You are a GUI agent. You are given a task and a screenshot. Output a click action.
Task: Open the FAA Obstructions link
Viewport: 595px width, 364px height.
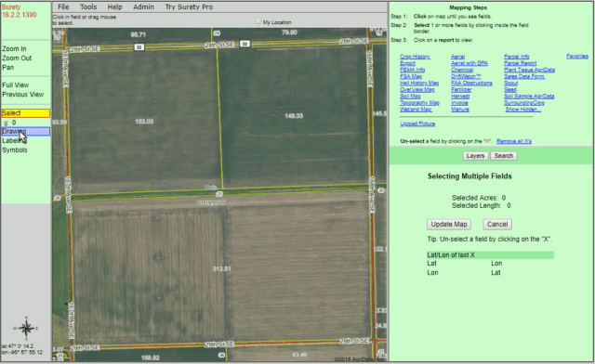coord(471,83)
